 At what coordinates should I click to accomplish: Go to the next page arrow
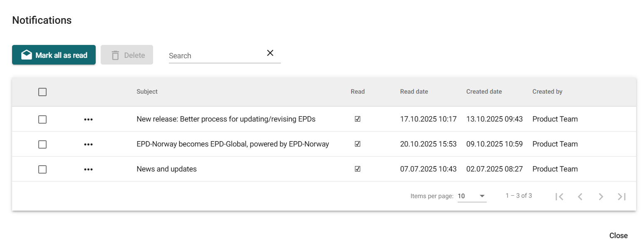click(x=601, y=196)
